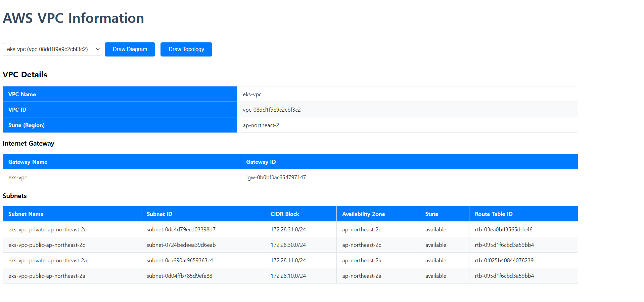The height and width of the screenshot is (302, 644).
Task: Click subnet name eks-vpc-private-ap-northeast-2a
Action: [x=47, y=260]
